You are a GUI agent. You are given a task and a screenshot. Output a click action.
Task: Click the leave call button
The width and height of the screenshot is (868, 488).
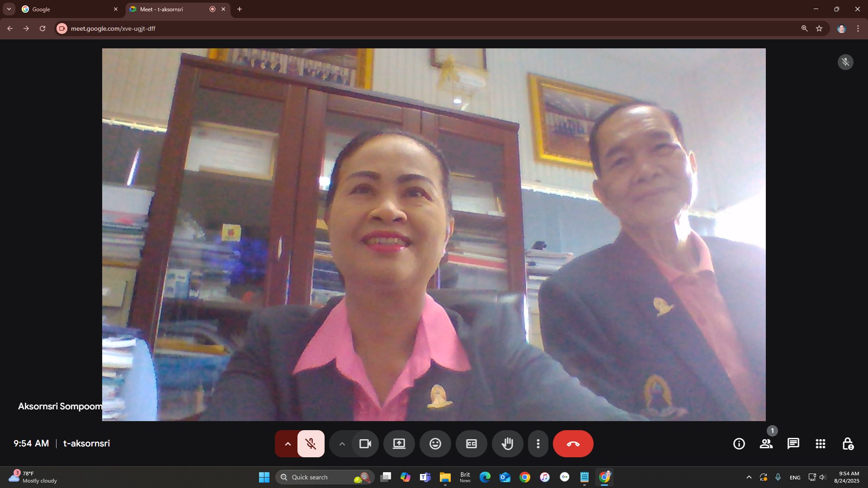click(x=573, y=444)
